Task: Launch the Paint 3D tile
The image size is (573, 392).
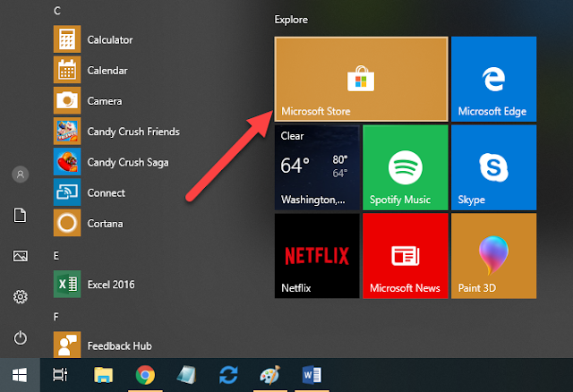Action: click(x=493, y=256)
